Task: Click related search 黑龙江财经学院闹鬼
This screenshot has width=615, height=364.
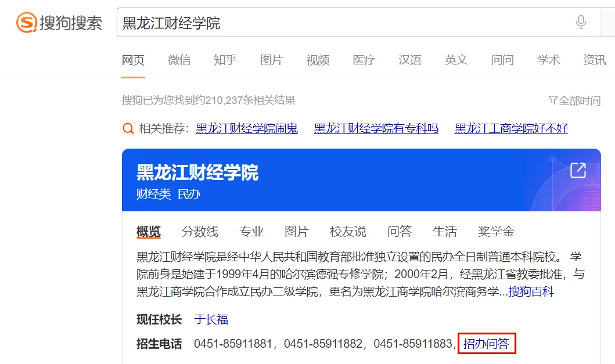Action: coord(246,129)
